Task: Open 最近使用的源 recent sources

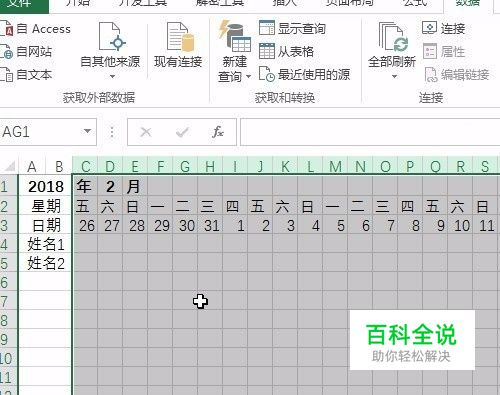Action: [304, 74]
